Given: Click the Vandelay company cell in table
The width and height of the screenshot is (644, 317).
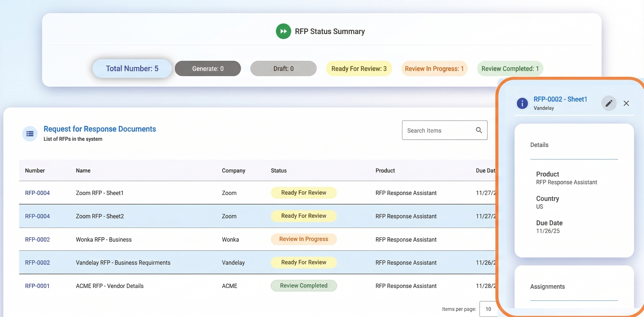Looking at the screenshot, I should click(233, 263).
